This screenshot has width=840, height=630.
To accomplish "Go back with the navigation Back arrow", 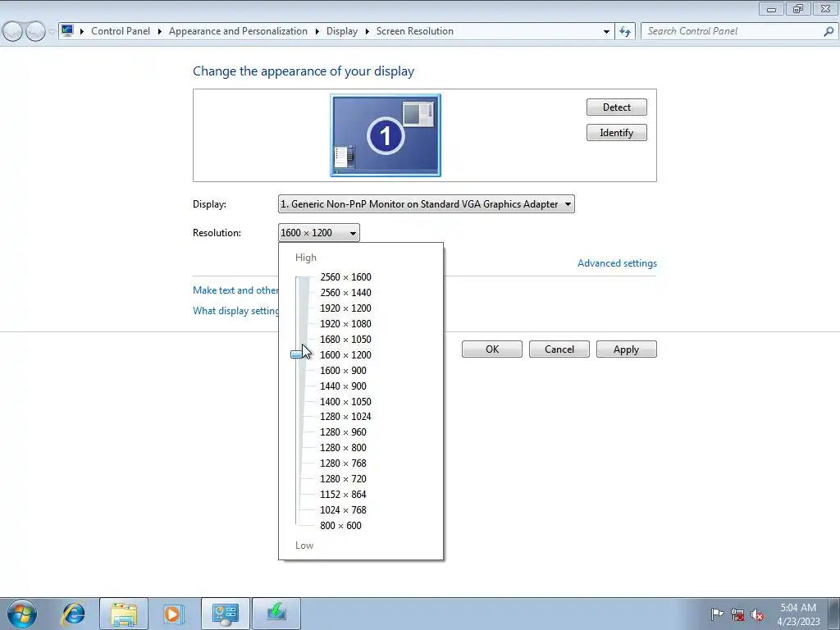I will 12,32.
